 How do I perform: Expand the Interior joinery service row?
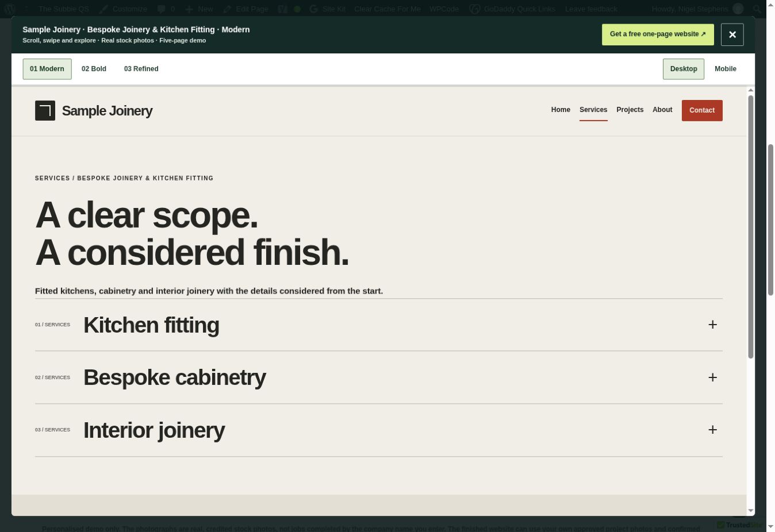379,430
